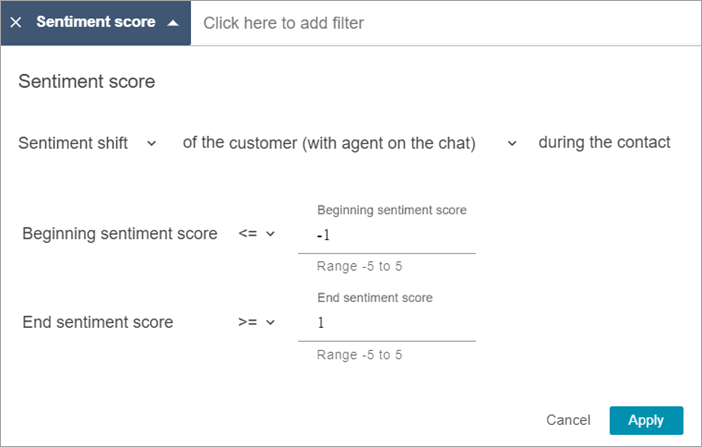Select the Sentiment score filter chip label

[95, 22]
